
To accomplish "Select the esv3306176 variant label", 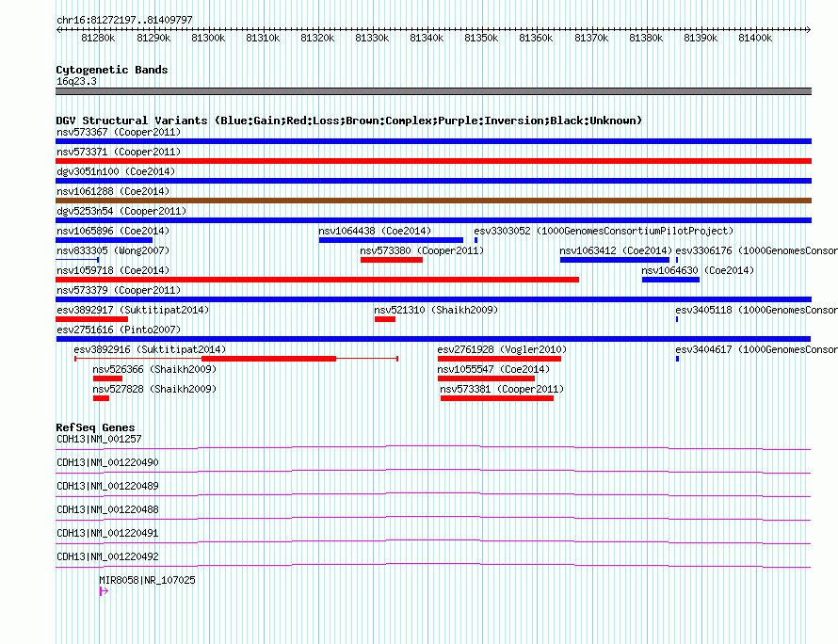I will point(756,250).
